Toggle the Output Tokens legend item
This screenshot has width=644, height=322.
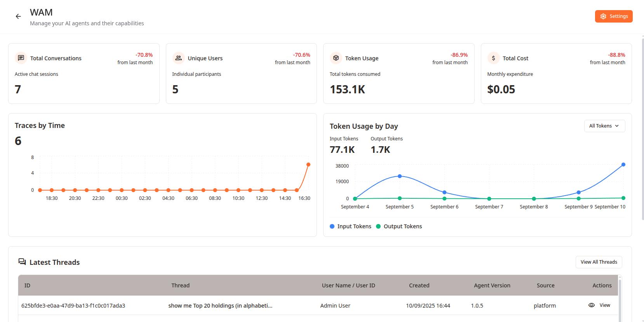coord(399,226)
